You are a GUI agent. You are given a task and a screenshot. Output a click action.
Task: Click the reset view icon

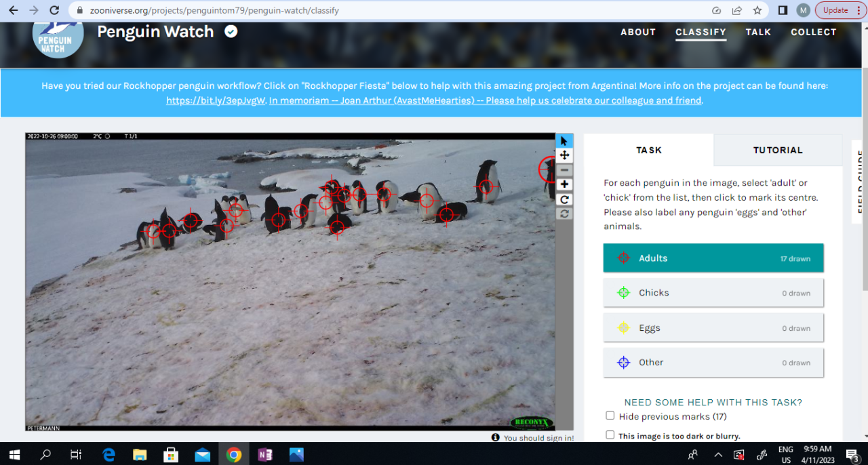click(564, 214)
